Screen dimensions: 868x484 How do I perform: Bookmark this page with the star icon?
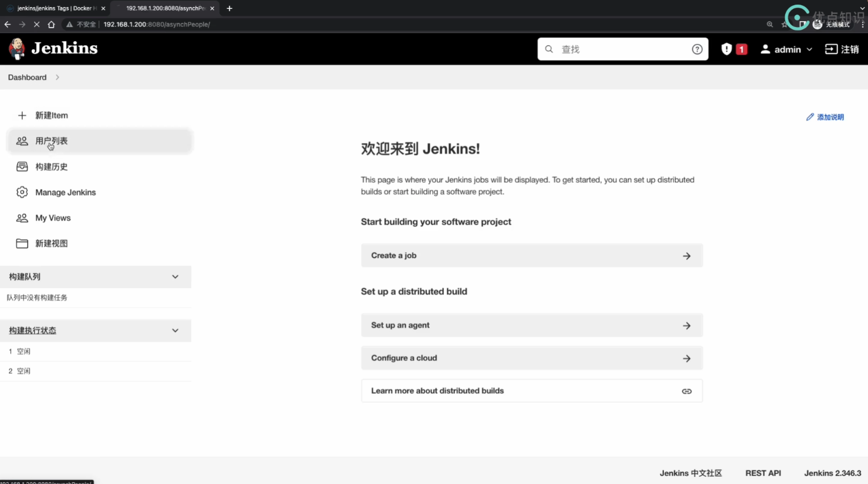click(784, 25)
